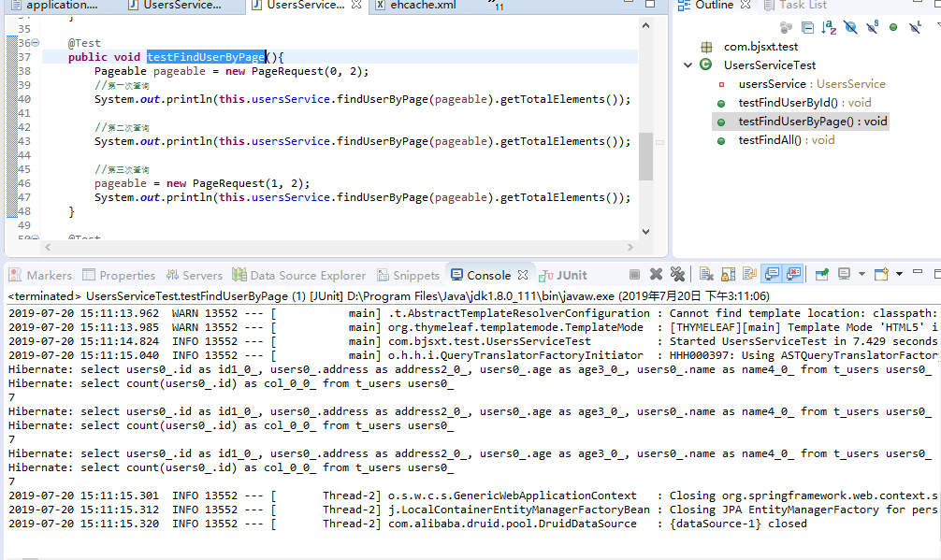The width and height of the screenshot is (941, 560).
Task: Click the Open Console icon
Action: tap(881, 274)
